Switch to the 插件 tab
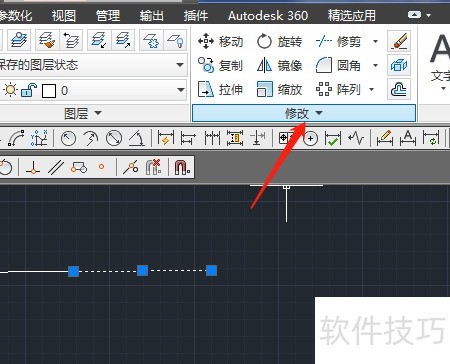450x364 pixels. point(195,15)
